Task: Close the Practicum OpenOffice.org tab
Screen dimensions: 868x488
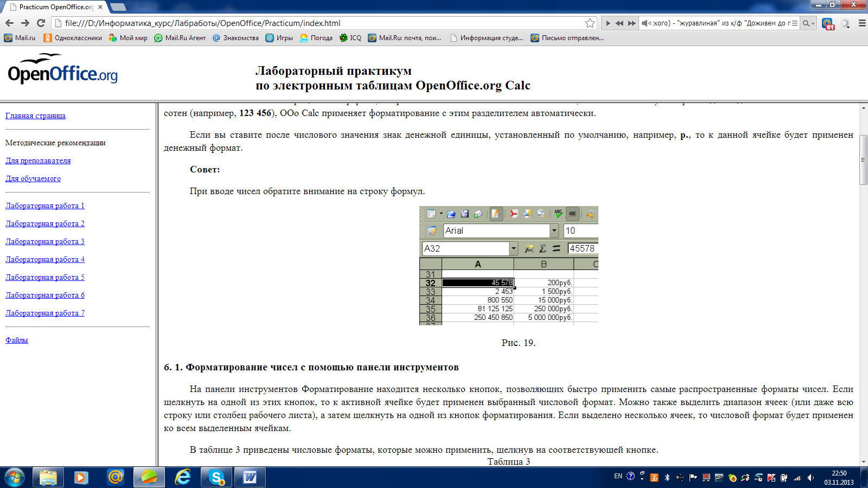Action: (100, 7)
